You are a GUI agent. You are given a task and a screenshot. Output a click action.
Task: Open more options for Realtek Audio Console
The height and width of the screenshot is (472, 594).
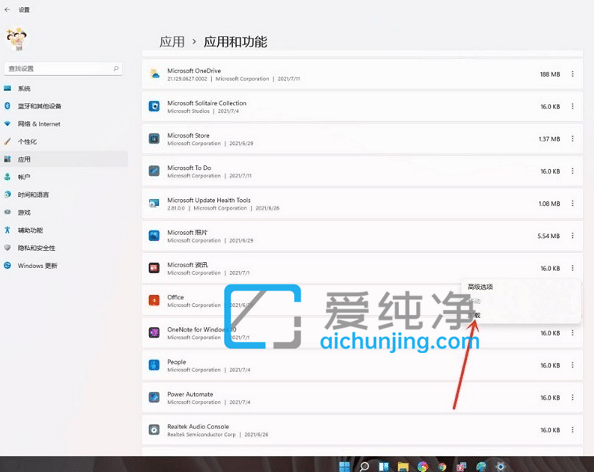(x=572, y=430)
